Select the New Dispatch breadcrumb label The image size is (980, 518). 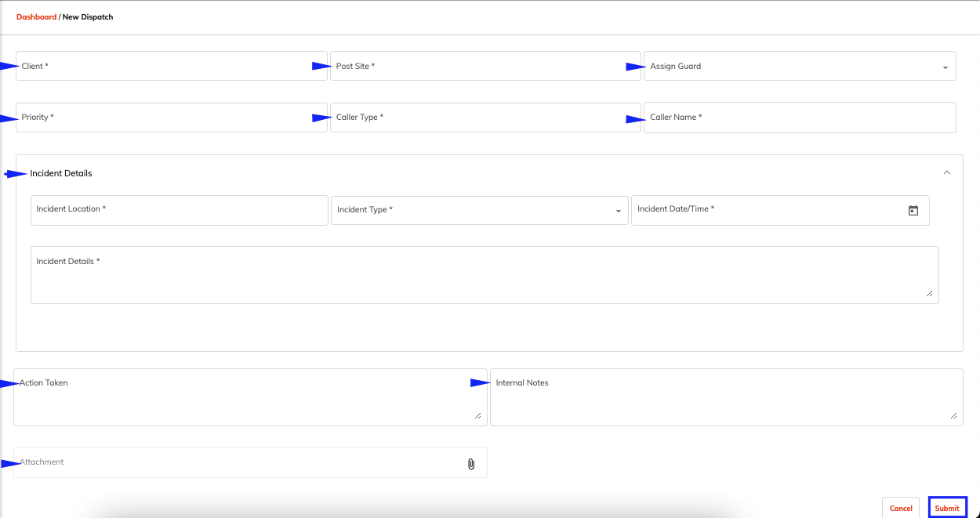tap(87, 16)
